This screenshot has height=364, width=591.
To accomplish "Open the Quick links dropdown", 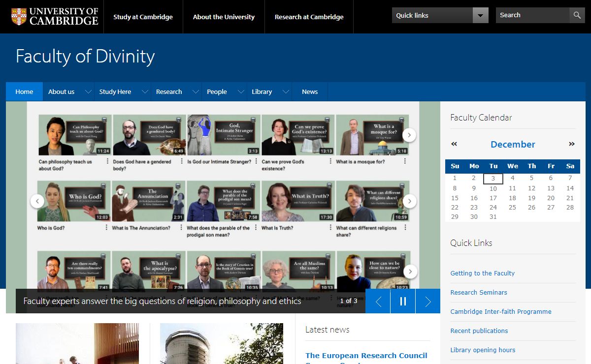I will tap(440, 15).
